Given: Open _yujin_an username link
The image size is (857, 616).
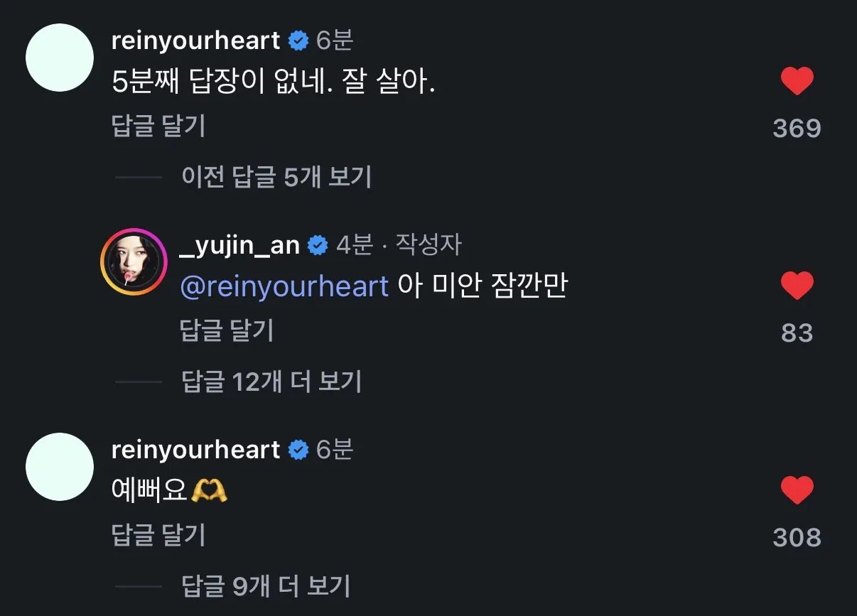Looking at the screenshot, I should pyautogui.click(x=241, y=246).
